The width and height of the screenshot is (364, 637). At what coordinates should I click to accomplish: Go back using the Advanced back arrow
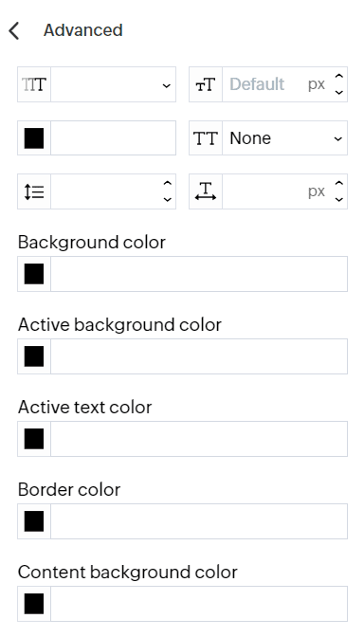pos(14,31)
